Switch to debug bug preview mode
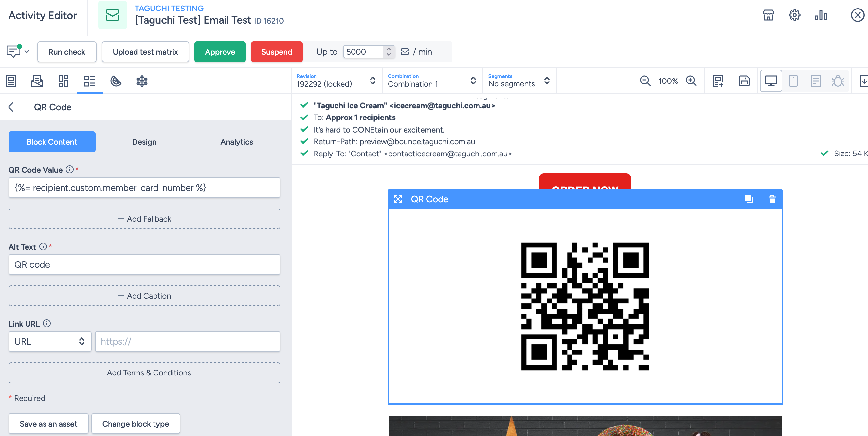 point(838,81)
